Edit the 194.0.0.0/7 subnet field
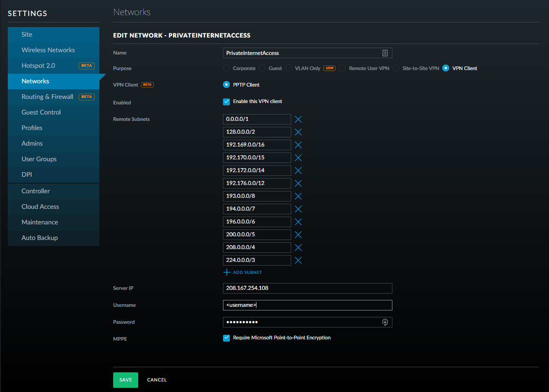The height and width of the screenshot is (392, 549). [x=257, y=209]
